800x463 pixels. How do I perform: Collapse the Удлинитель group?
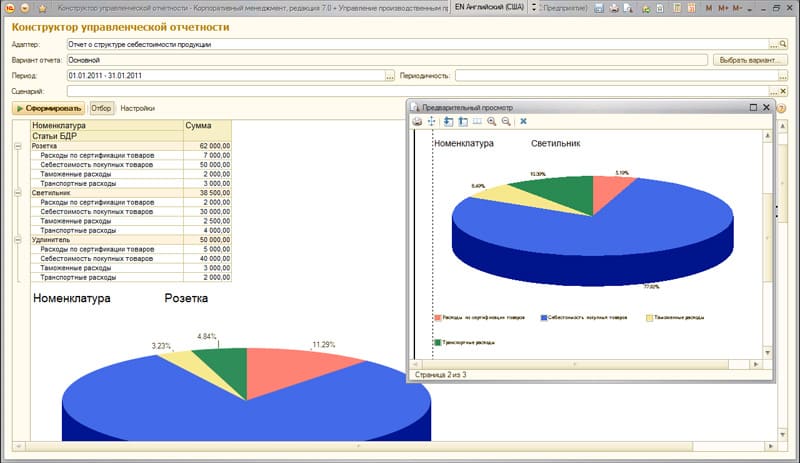coord(18,240)
